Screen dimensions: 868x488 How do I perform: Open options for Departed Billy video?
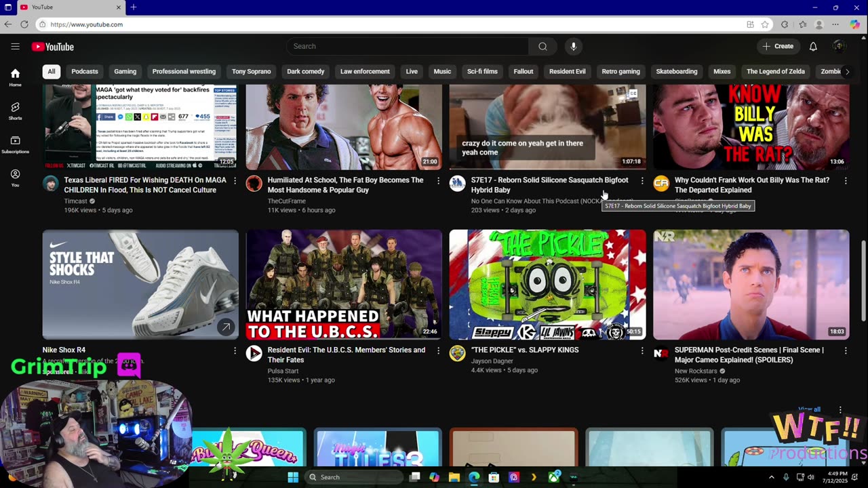coord(846,181)
